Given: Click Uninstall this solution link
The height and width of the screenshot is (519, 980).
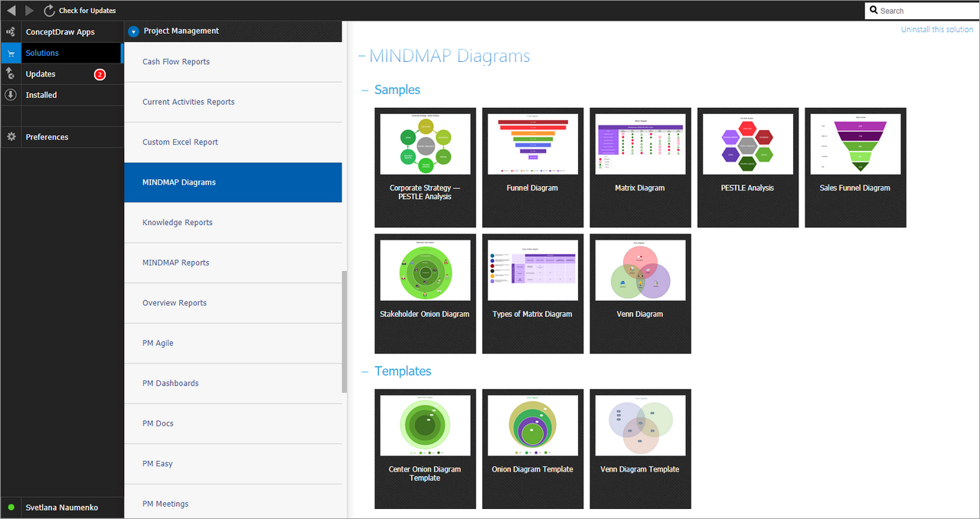Looking at the screenshot, I should tap(937, 29).
